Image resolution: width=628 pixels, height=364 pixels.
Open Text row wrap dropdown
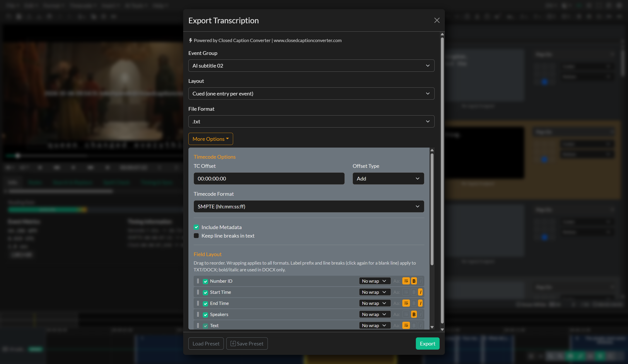click(x=375, y=325)
